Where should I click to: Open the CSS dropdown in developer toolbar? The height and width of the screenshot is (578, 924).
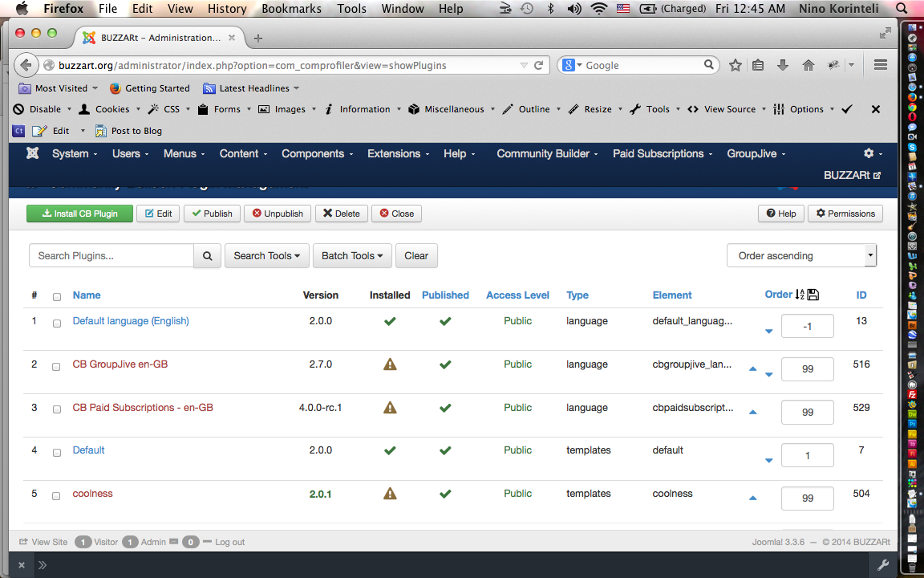pos(170,109)
